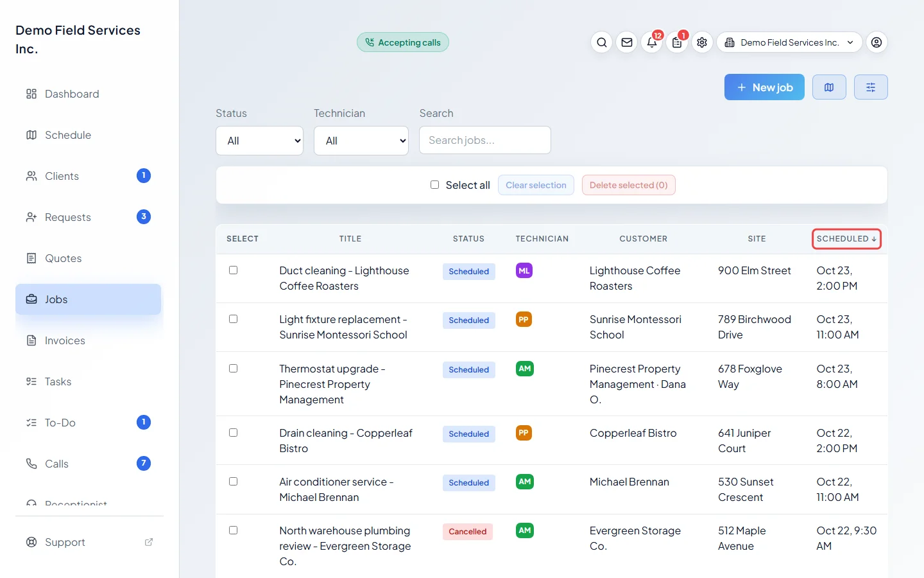This screenshot has height=578, width=924.
Task: Open the mail inbox icon
Action: pyautogui.click(x=627, y=42)
